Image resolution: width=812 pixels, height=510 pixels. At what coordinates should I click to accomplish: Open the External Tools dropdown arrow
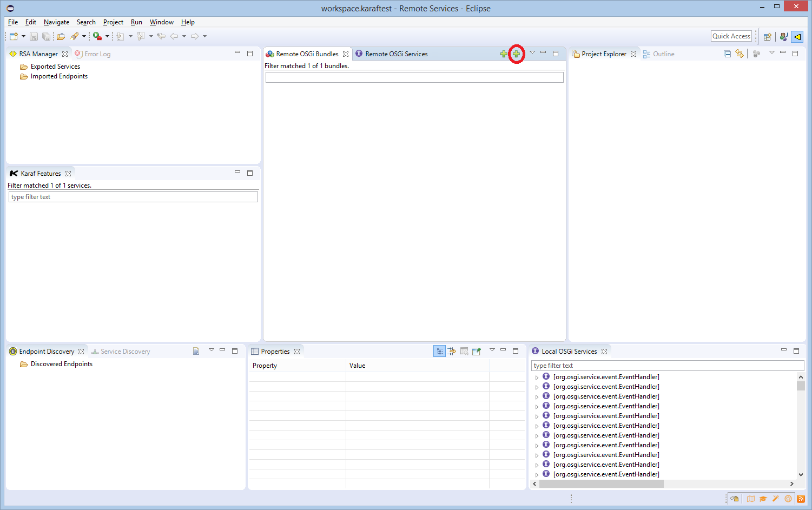point(107,36)
